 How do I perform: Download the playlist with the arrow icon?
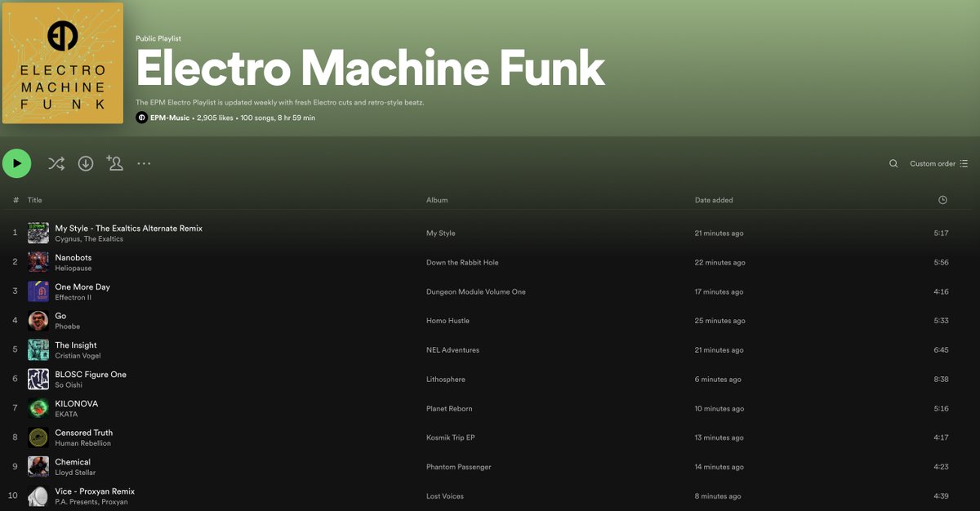pos(86,163)
